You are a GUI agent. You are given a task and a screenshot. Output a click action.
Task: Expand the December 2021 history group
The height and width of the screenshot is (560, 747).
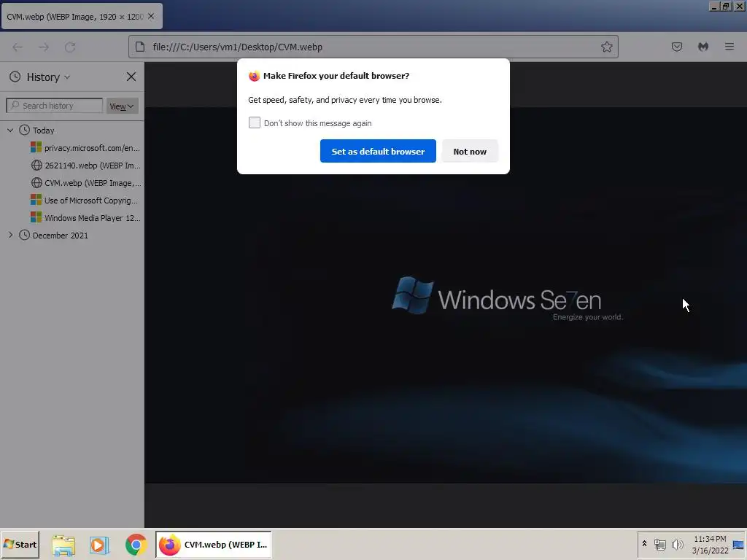(10, 235)
